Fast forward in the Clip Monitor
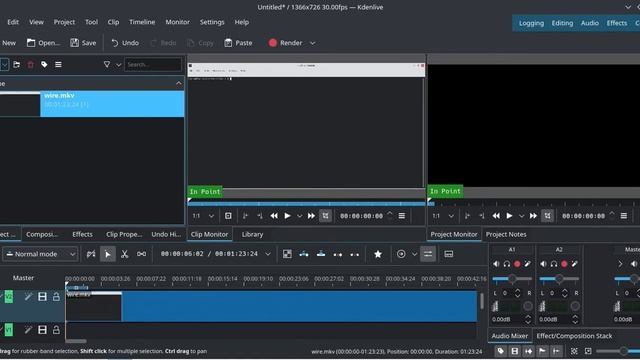 pyautogui.click(x=311, y=216)
